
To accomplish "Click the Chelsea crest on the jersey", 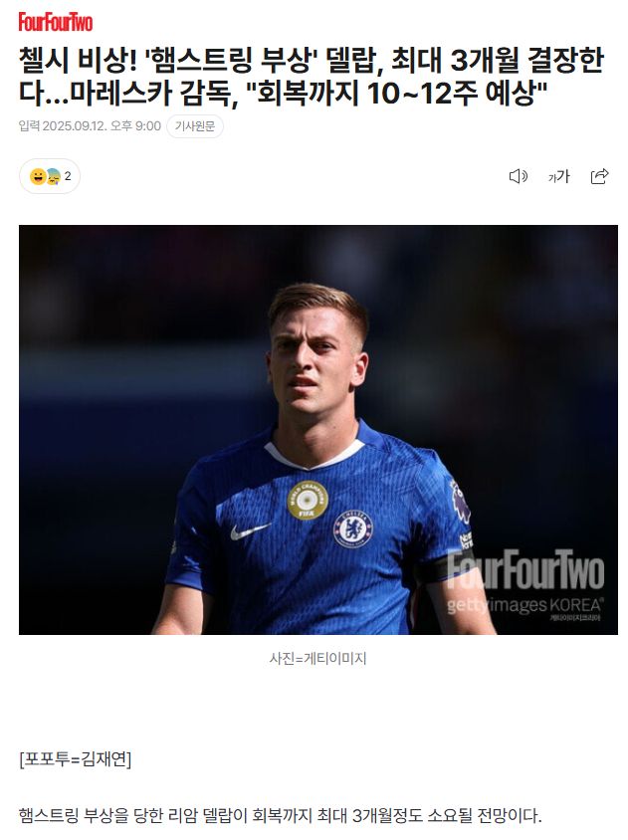I will point(352,529).
